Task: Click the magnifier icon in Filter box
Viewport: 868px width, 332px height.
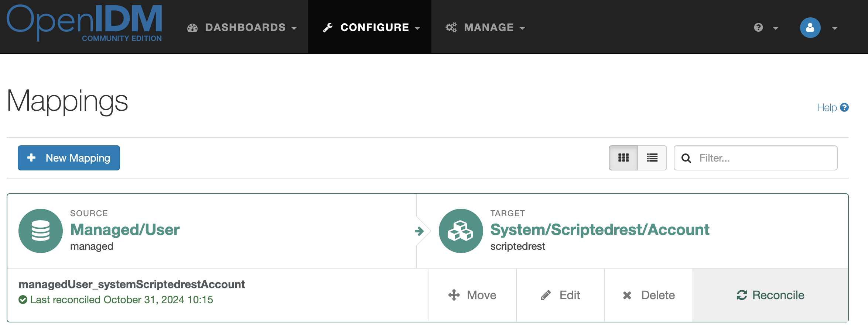Action: (686, 158)
